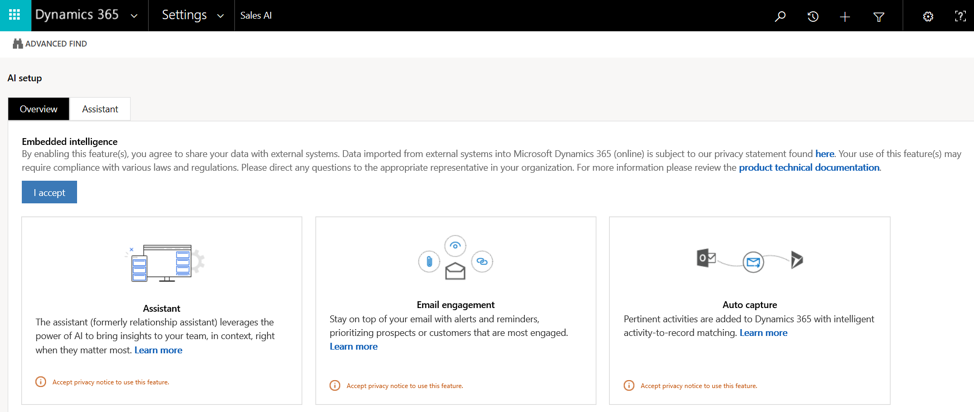Click Dynamics 365 title in navbar
The image size is (974, 412).
(x=77, y=16)
